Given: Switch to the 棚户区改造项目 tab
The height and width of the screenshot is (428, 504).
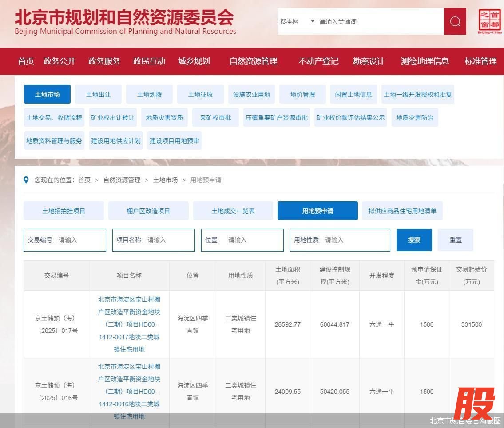Looking at the screenshot, I should pyautogui.click(x=148, y=211).
